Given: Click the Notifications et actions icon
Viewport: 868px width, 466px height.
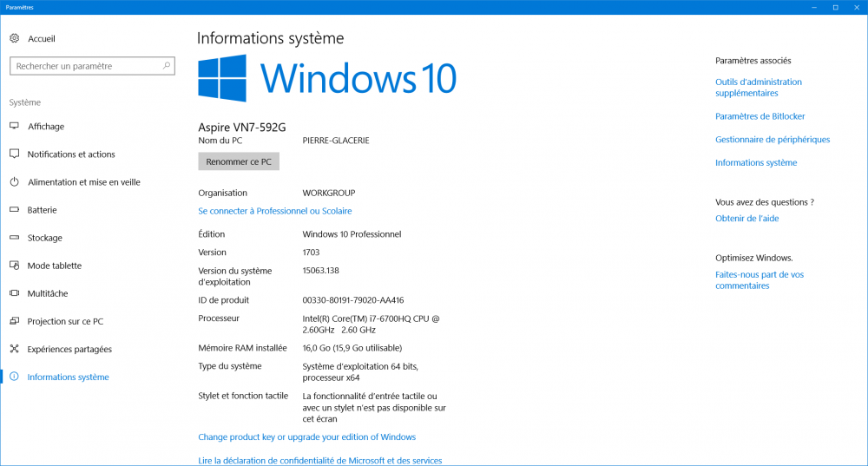Looking at the screenshot, I should pyautogui.click(x=14, y=154).
